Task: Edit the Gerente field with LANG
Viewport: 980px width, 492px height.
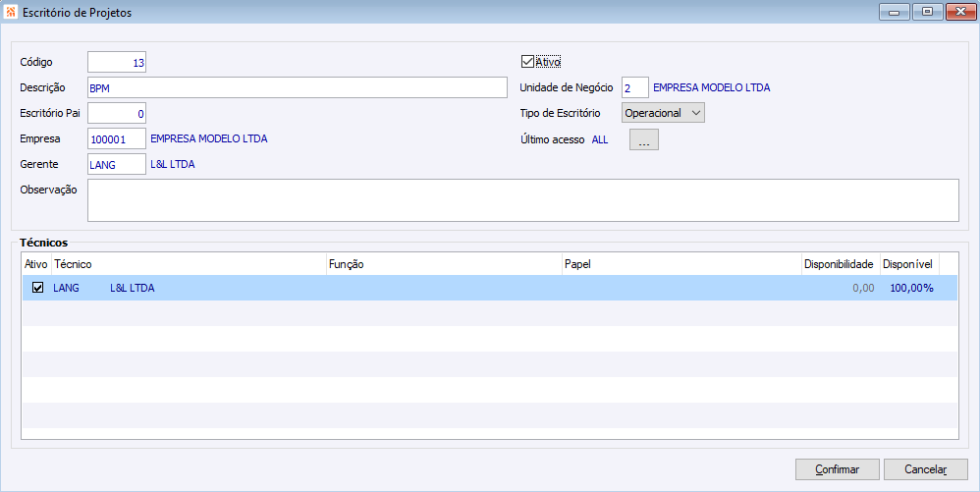Action: 117,164
